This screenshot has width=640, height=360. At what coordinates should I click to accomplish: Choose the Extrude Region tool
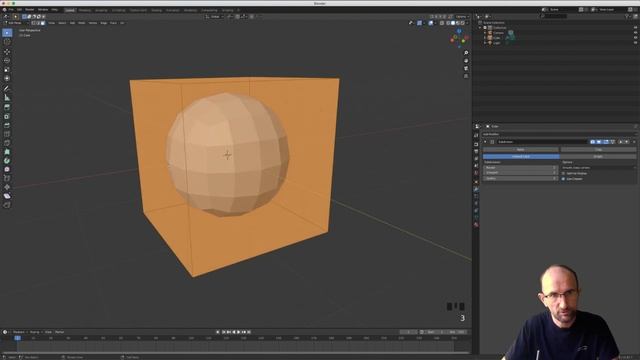[7, 107]
